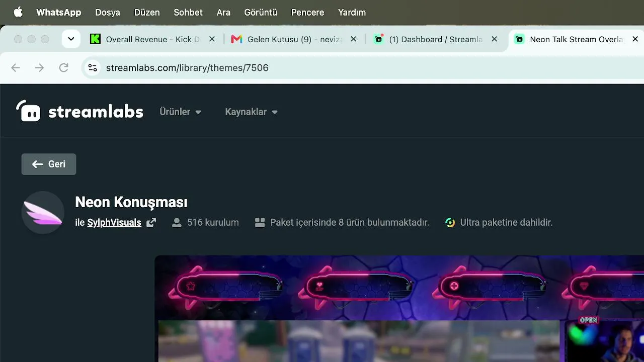This screenshot has height=362, width=644.
Task: Select the Neon Talk Stream Overlay tab
Action: (576, 39)
